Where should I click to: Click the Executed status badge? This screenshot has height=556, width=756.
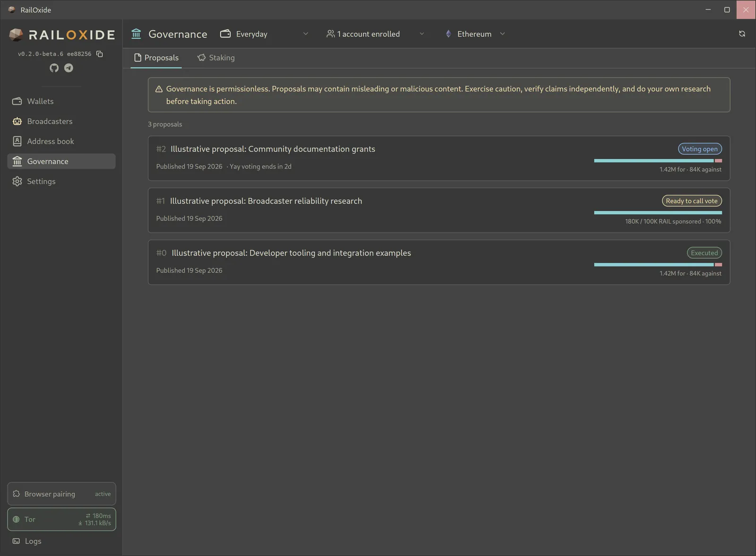[x=704, y=253]
